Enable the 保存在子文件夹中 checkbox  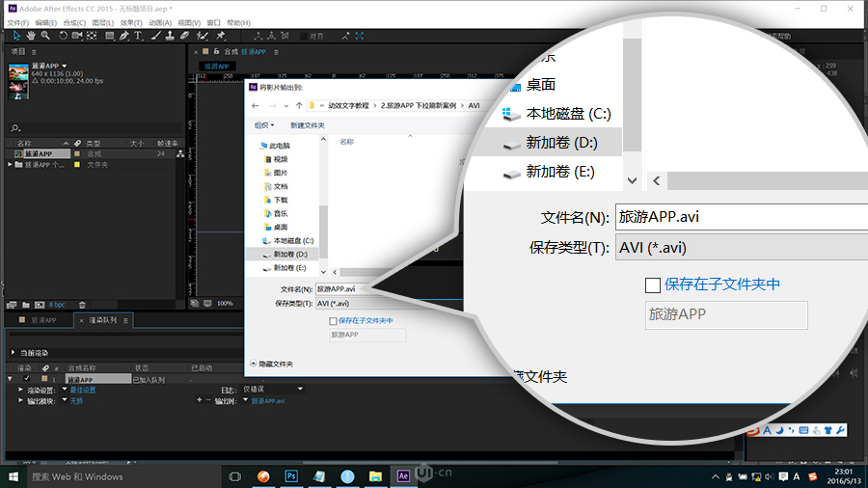pos(334,320)
